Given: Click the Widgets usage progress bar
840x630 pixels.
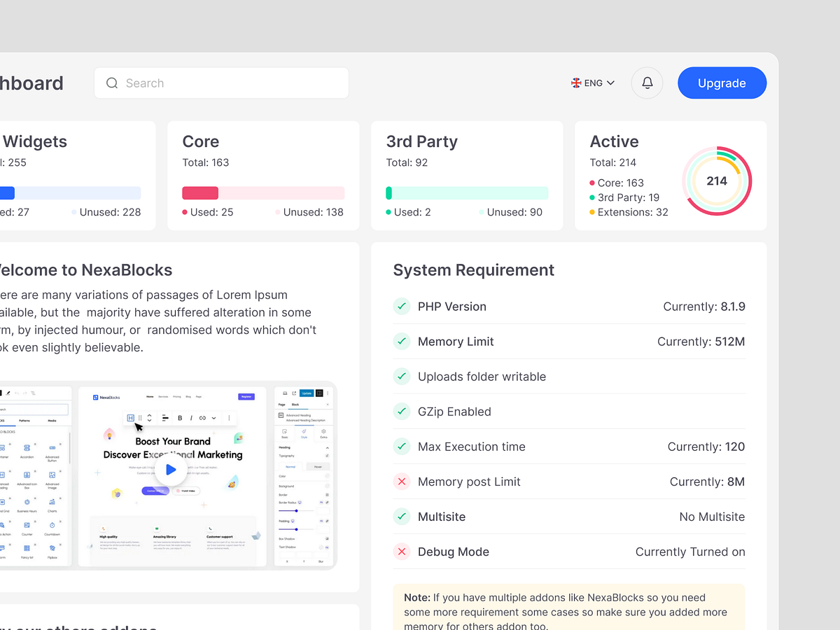Looking at the screenshot, I should tap(70, 193).
